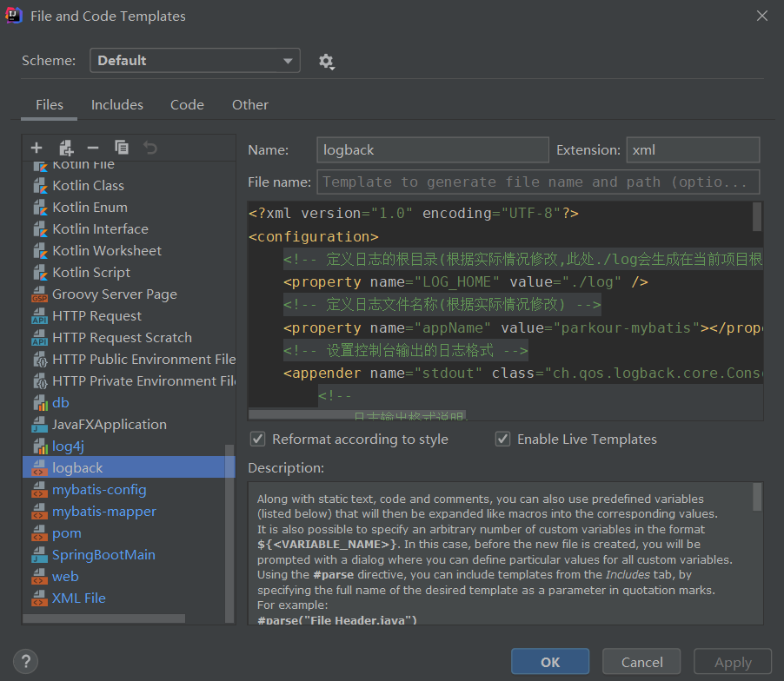
Task: Click the HTTP Public Environment File icon
Action: coord(40,360)
